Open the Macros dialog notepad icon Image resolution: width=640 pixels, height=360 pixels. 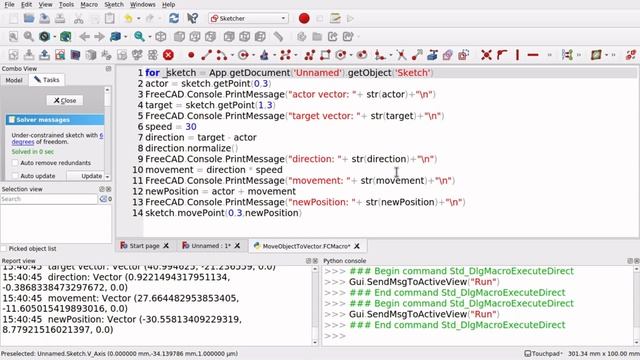(x=335, y=18)
